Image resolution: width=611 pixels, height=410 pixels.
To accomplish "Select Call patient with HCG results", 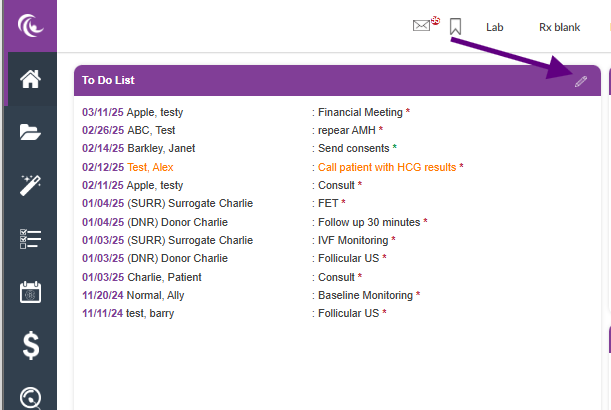I will 387,167.
